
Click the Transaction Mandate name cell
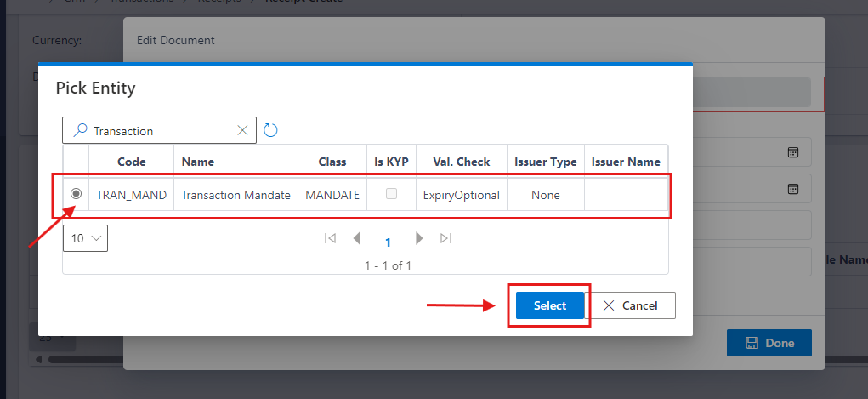point(235,195)
